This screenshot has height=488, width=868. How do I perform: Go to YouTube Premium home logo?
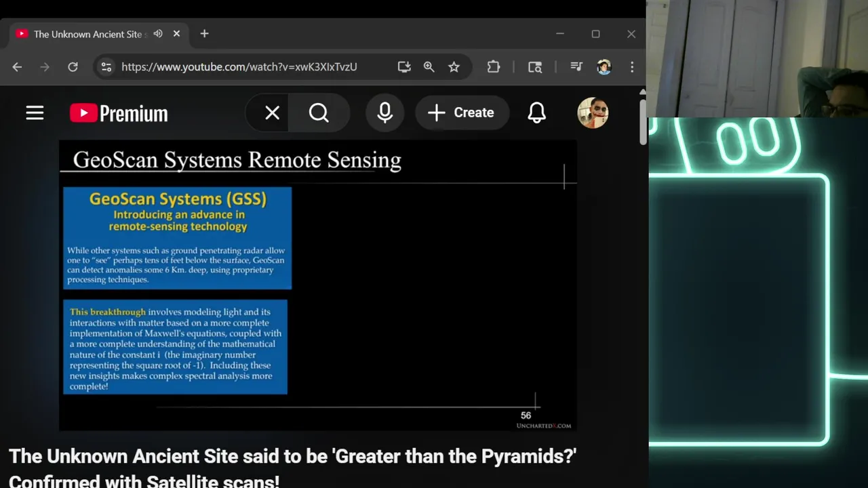click(119, 113)
